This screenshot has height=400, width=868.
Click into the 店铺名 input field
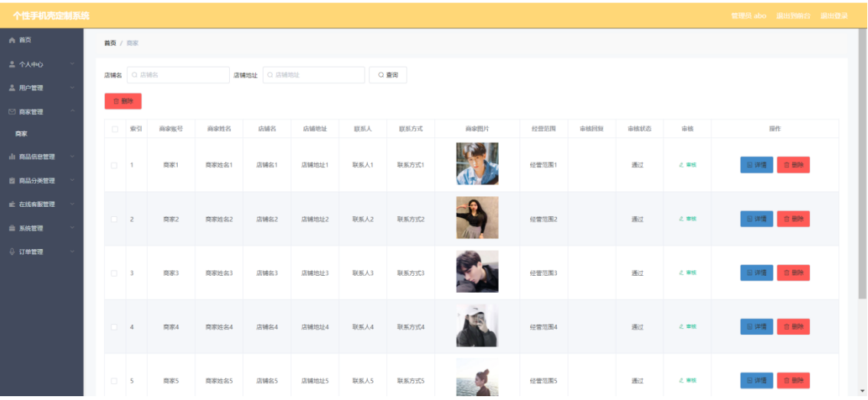(179, 75)
